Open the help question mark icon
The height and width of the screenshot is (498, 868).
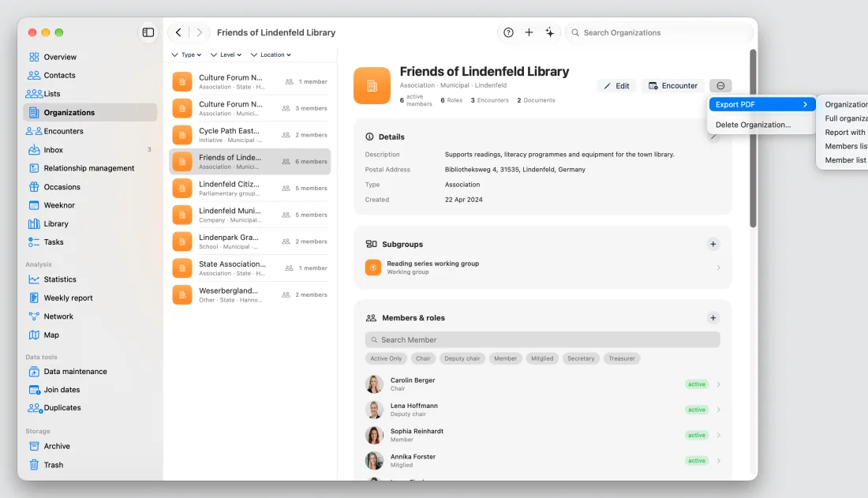click(508, 32)
